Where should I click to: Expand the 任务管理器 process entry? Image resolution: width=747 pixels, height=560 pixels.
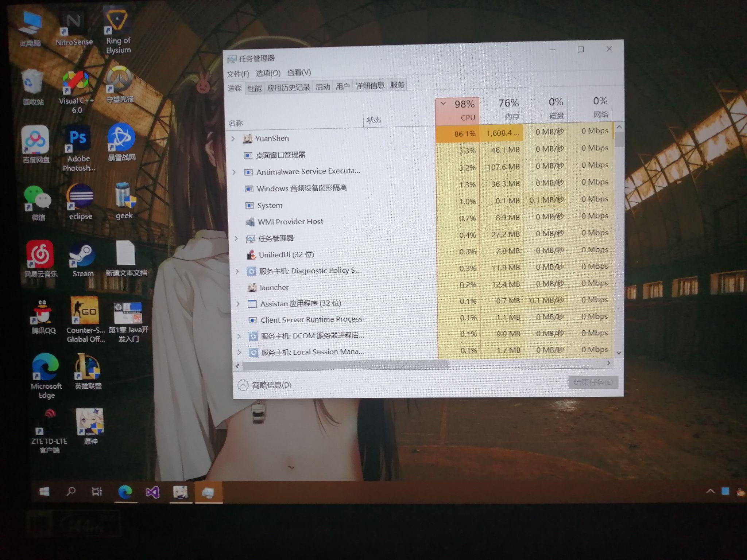236,238
